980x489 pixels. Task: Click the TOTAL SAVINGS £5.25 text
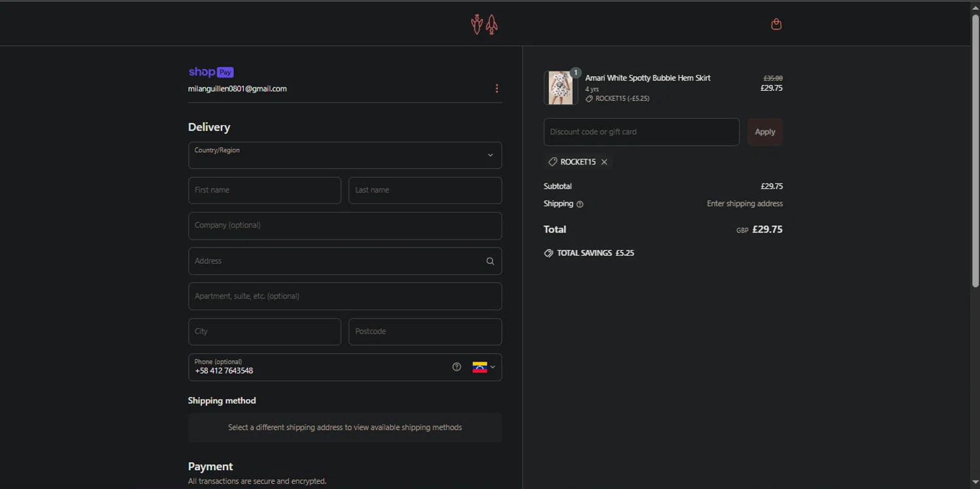pos(595,253)
